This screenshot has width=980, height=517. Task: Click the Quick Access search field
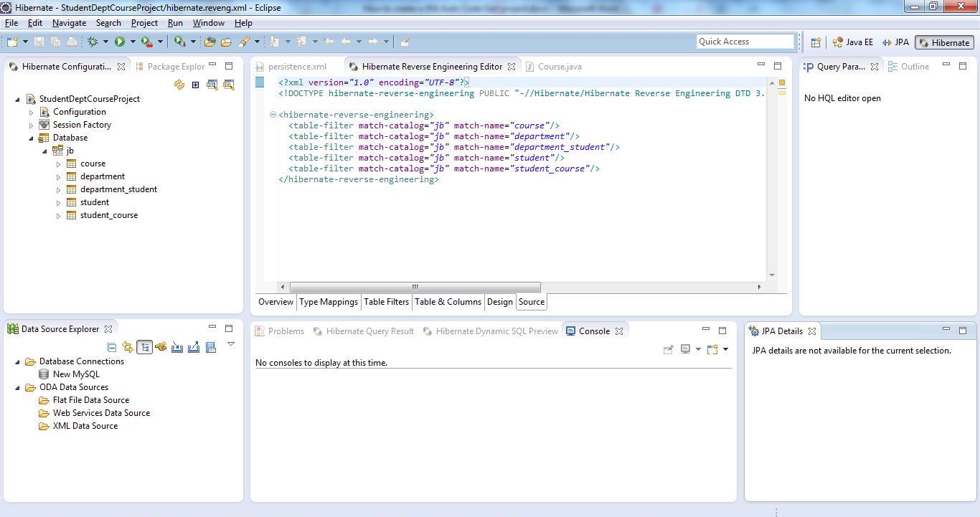[745, 42]
